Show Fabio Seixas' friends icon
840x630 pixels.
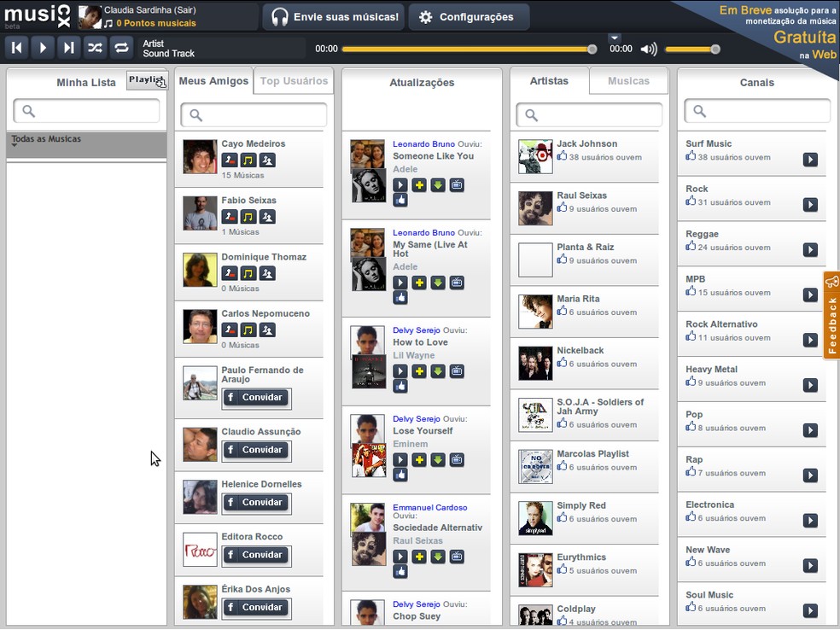coord(267,217)
